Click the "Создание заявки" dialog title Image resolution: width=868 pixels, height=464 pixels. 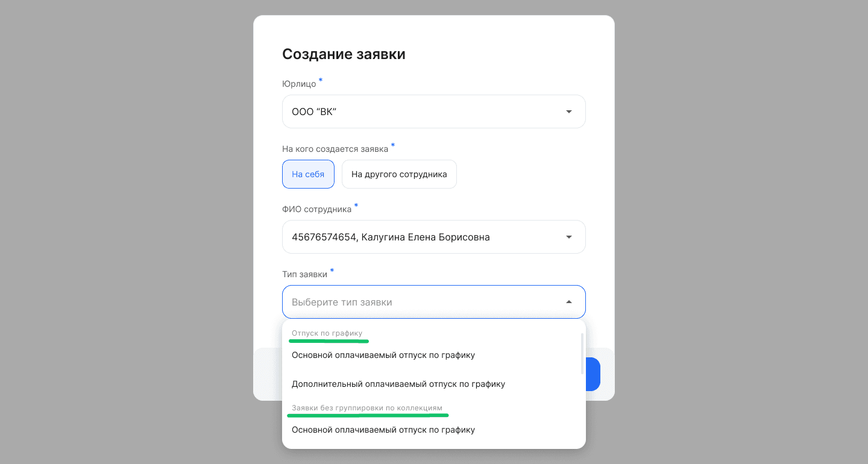pyautogui.click(x=344, y=54)
